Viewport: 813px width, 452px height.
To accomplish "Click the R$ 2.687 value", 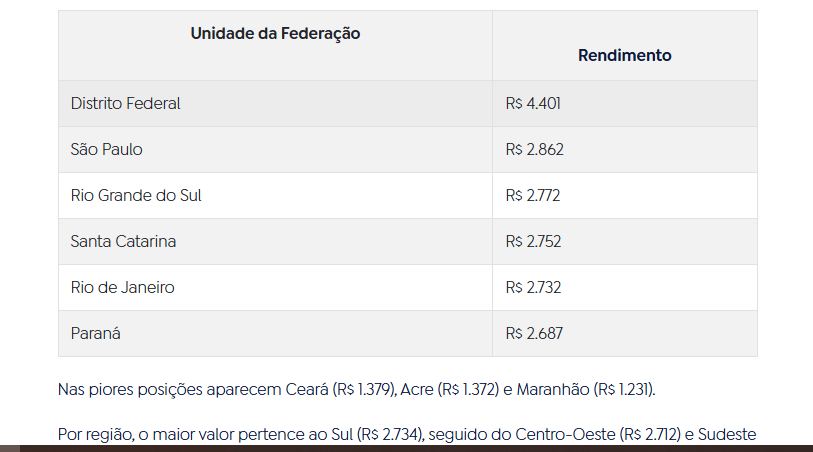I will point(534,333).
